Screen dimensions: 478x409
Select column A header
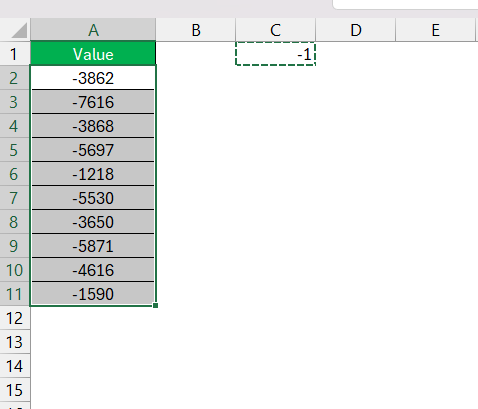[93, 30]
